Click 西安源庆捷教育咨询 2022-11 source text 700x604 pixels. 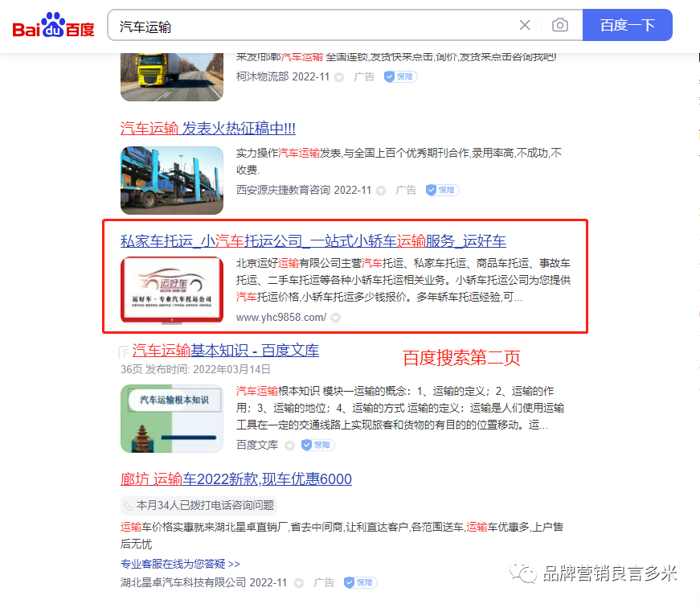point(304,191)
